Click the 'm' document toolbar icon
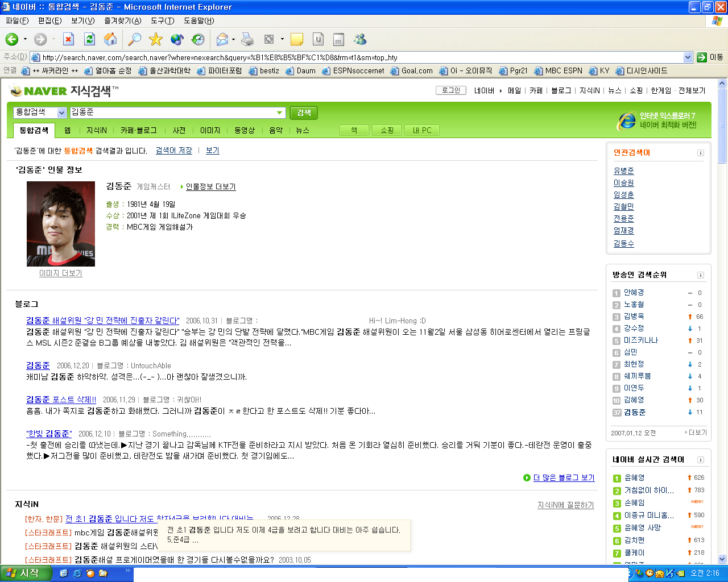 click(x=338, y=39)
